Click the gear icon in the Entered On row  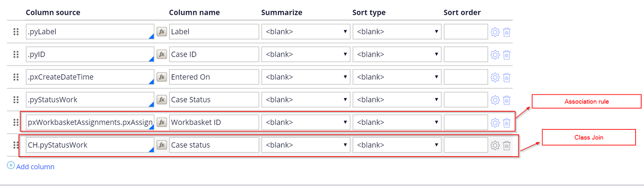[495, 77]
